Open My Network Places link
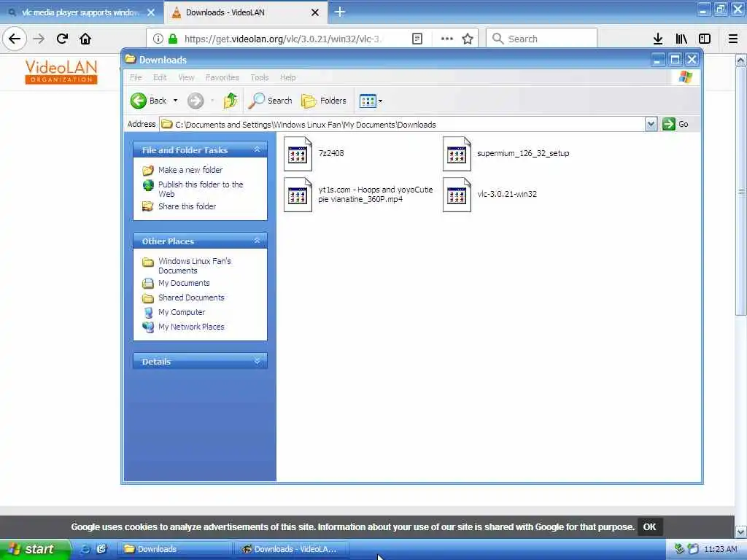Viewport: 747px width, 560px height. click(x=191, y=327)
